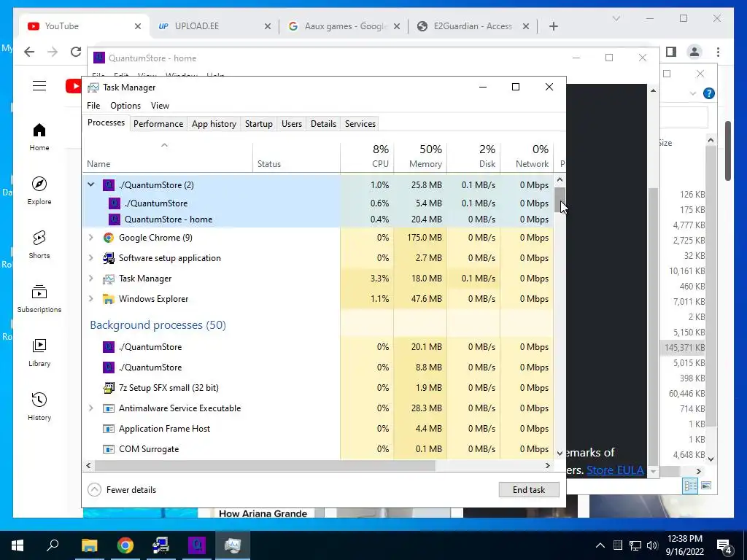Image resolution: width=747 pixels, height=560 pixels.
Task: Click the Software setup application icon
Action: (109, 258)
